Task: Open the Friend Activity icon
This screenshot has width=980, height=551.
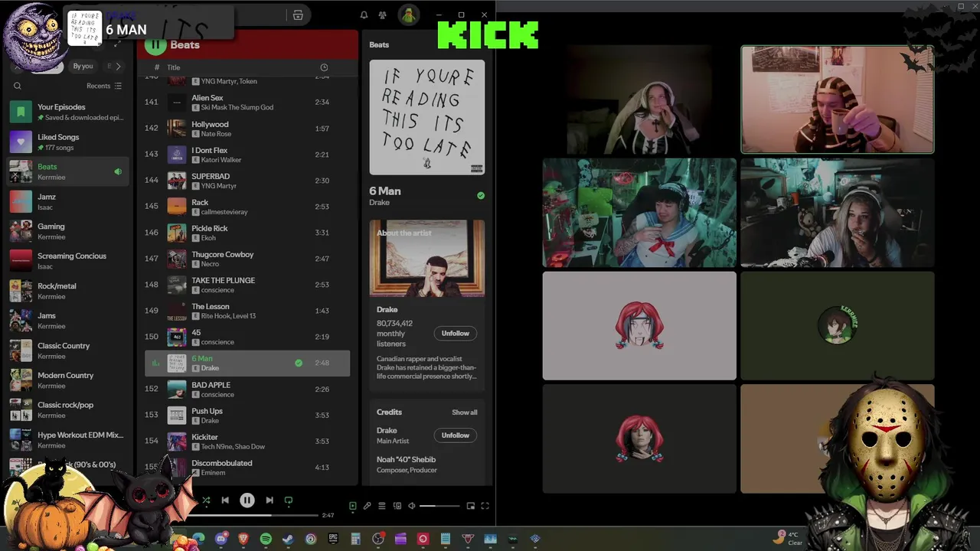Action: [382, 15]
